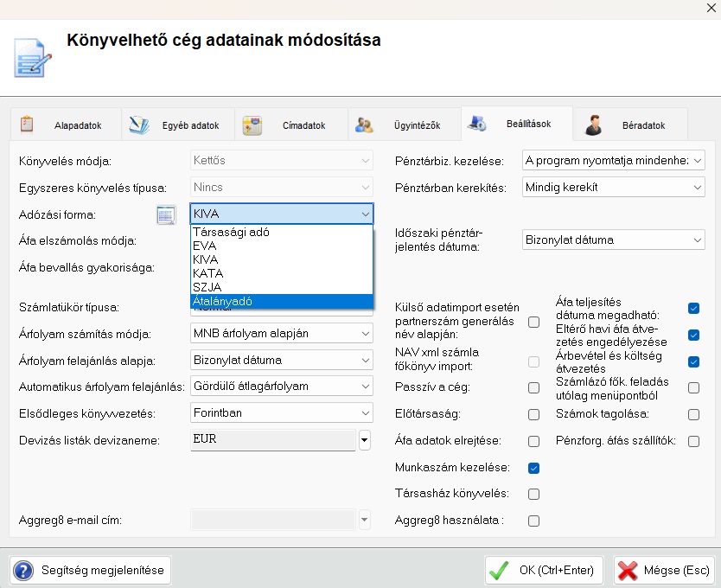Click the Devizás listák devizaneme EUR field
This screenshot has height=588, width=721.
point(272,440)
